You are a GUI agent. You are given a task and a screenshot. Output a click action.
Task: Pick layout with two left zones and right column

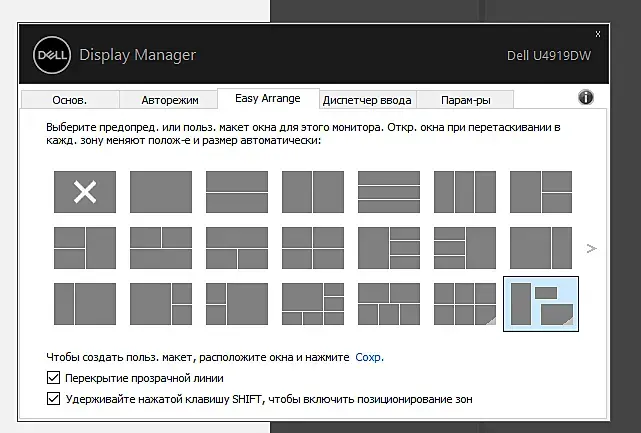(x=85, y=248)
